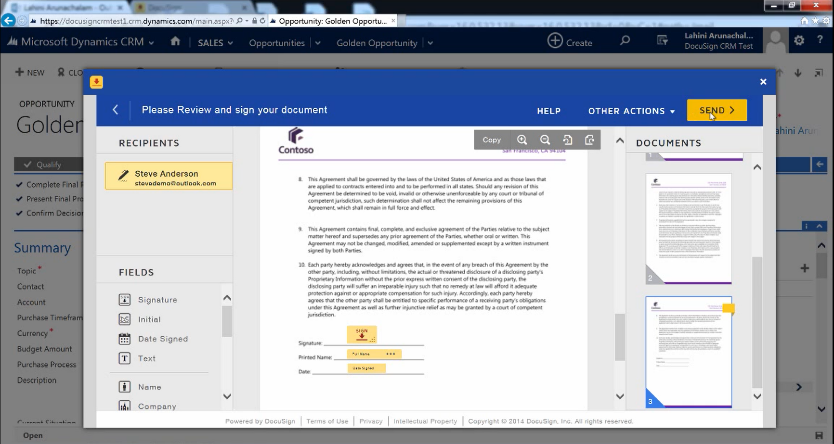Image resolution: width=834 pixels, height=444 pixels.
Task: Open Golden Opportunity in the CRM nav bar
Action: (377, 43)
